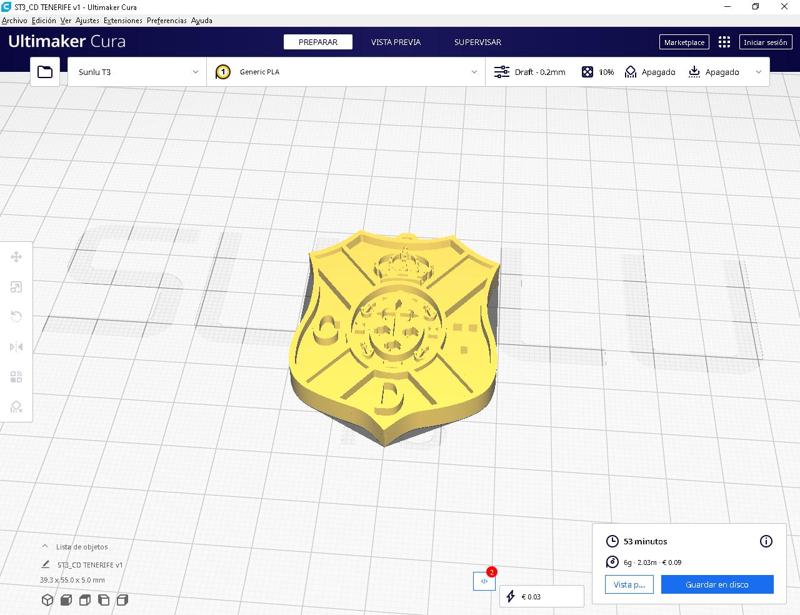Click the print settings sliders icon

click(x=502, y=72)
